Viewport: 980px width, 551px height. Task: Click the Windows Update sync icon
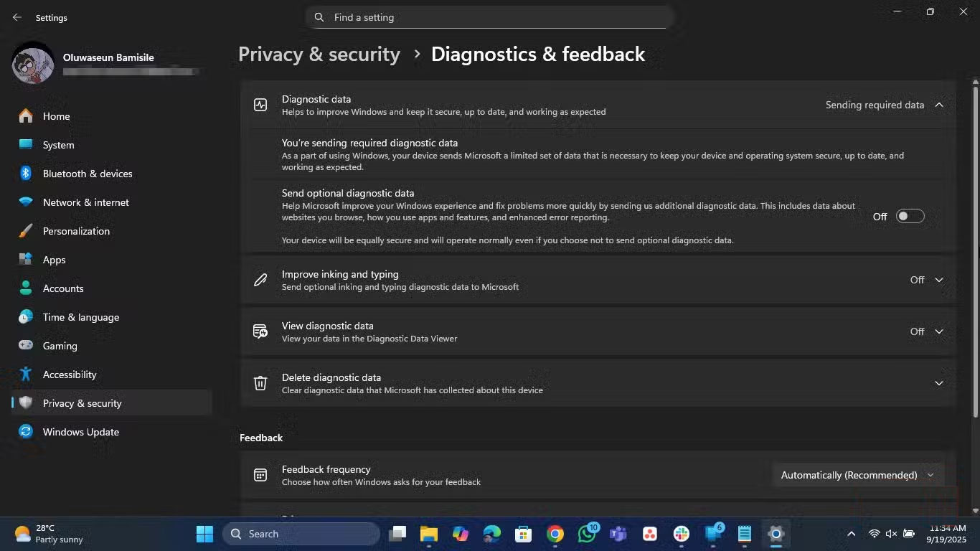26,432
